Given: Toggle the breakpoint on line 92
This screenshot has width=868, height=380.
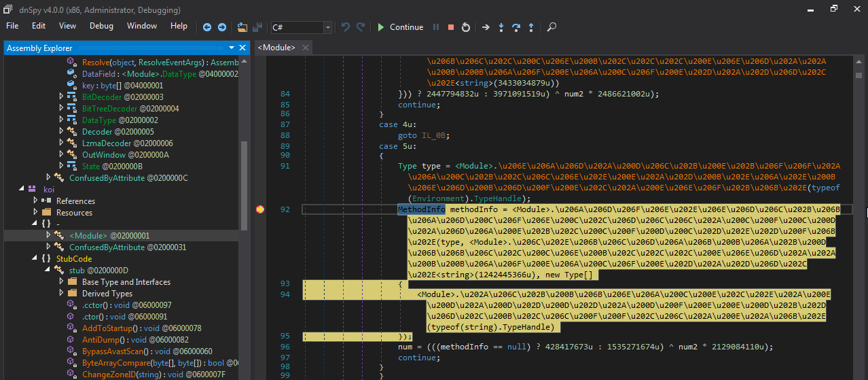Looking at the screenshot, I should tap(259, 209).
